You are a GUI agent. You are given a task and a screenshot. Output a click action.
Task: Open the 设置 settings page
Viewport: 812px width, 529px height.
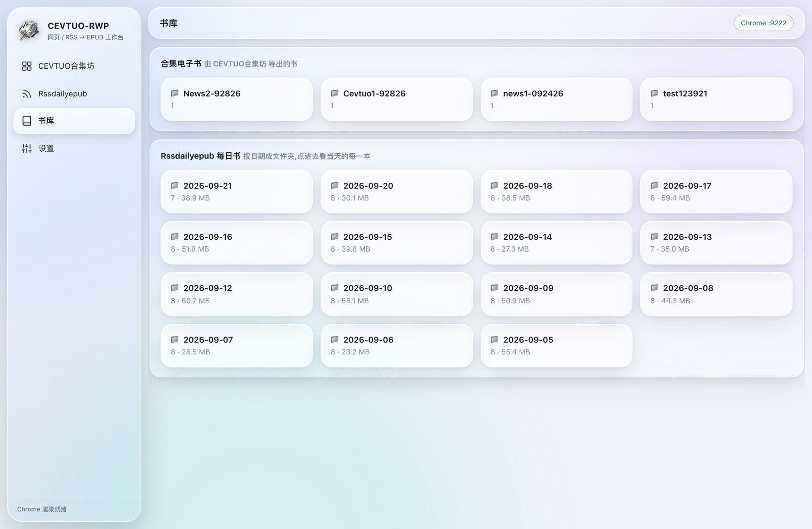pos(74,148)
